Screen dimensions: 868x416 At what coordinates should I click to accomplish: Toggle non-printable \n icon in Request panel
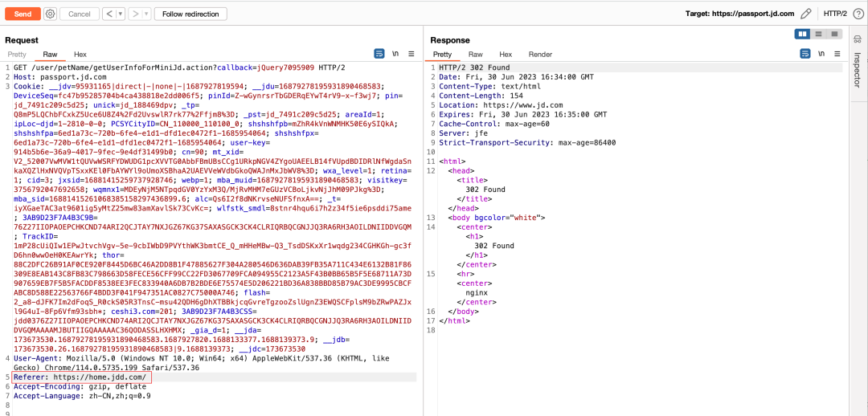395,54
